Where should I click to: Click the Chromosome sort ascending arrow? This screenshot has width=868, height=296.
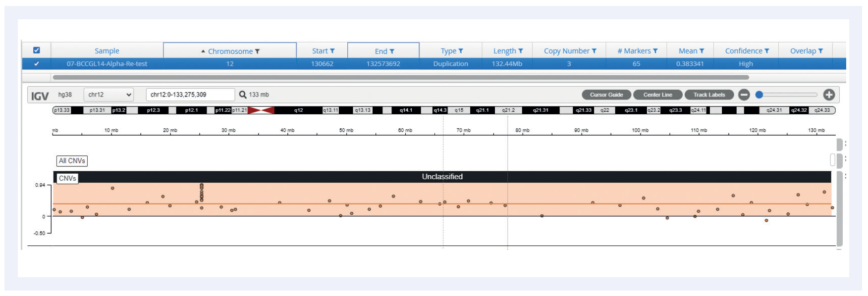[203, 51]
